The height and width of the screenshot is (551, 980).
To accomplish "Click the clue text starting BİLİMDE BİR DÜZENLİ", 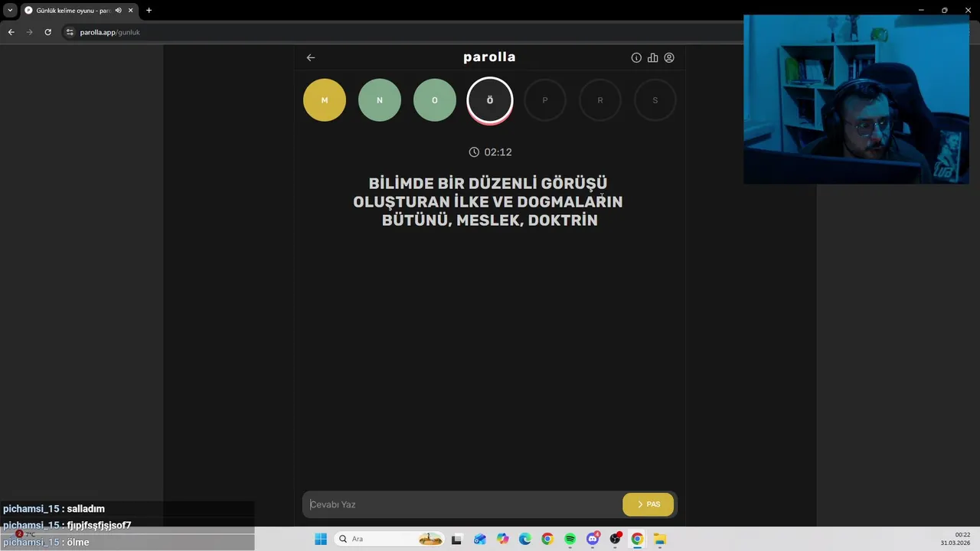I will click(488, 202).
